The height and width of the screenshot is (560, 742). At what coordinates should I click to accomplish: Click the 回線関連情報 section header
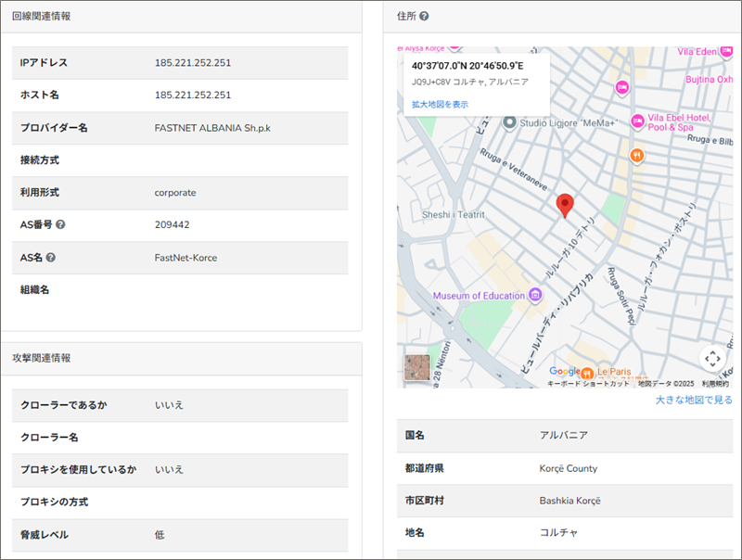41,17
